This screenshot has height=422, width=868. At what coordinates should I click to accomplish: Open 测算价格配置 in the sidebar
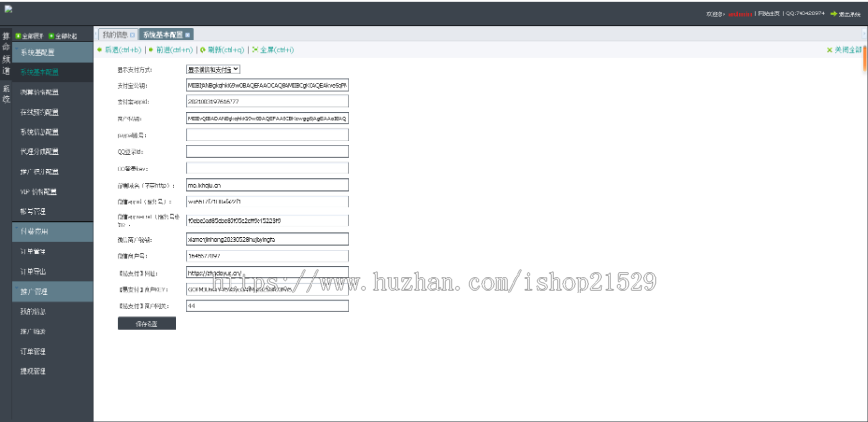52,92
